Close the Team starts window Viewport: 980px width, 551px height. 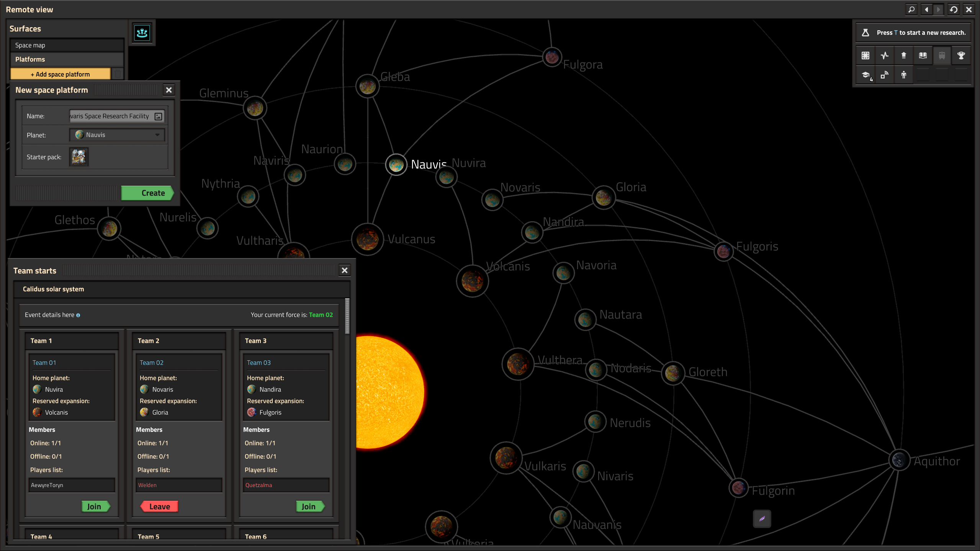click(x=345, y=270)
